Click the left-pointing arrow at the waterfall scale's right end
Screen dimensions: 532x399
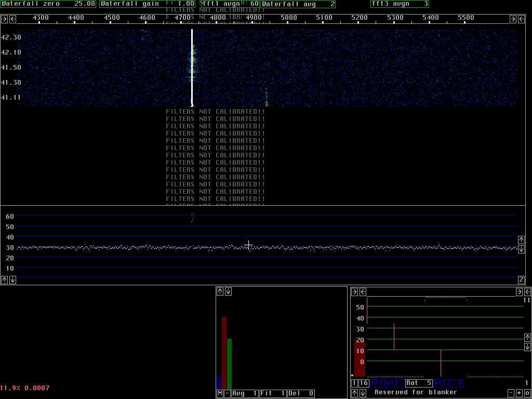tap(521, 19)
